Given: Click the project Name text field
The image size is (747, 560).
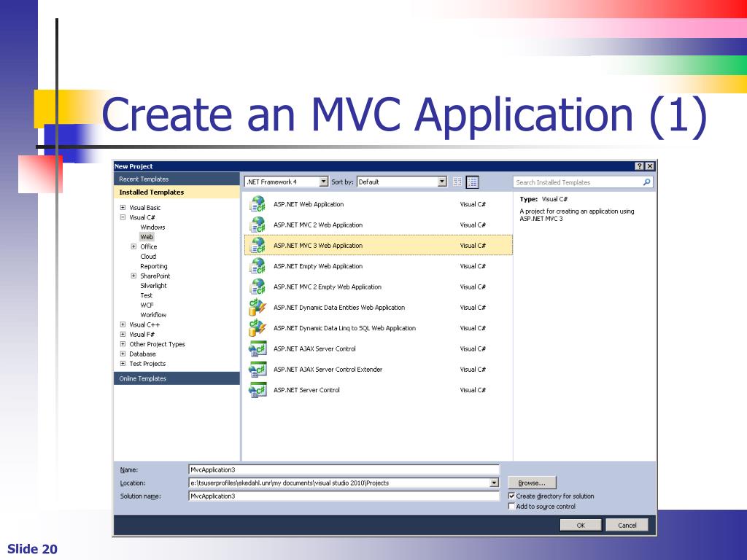Looking at the screenshot, I should tap(343, 470).
